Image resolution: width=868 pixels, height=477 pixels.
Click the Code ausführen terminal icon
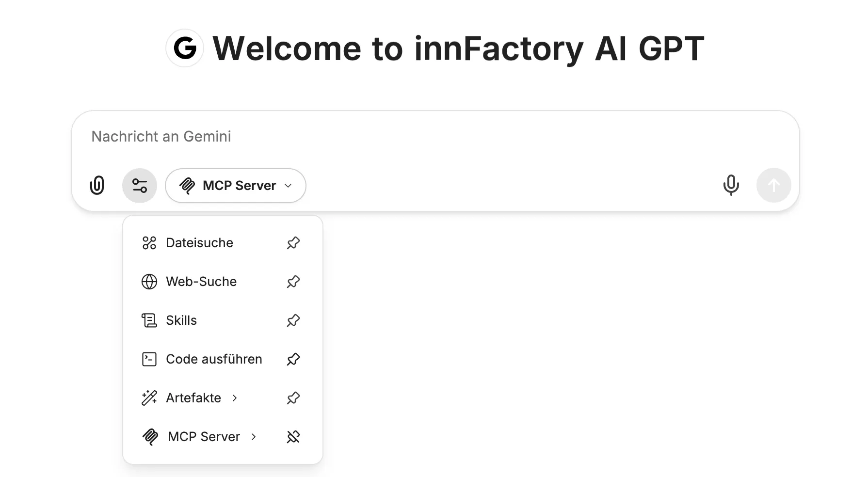(149, 359)
